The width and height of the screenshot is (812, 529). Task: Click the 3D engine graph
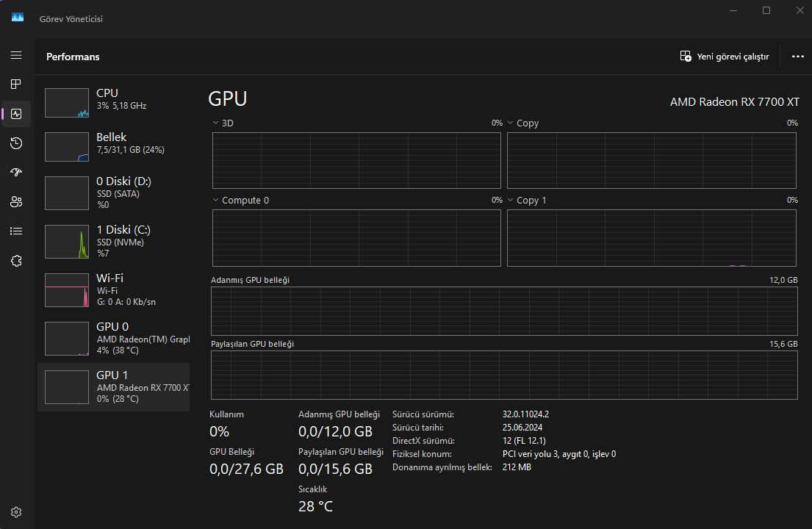click(x=357, y=160)
